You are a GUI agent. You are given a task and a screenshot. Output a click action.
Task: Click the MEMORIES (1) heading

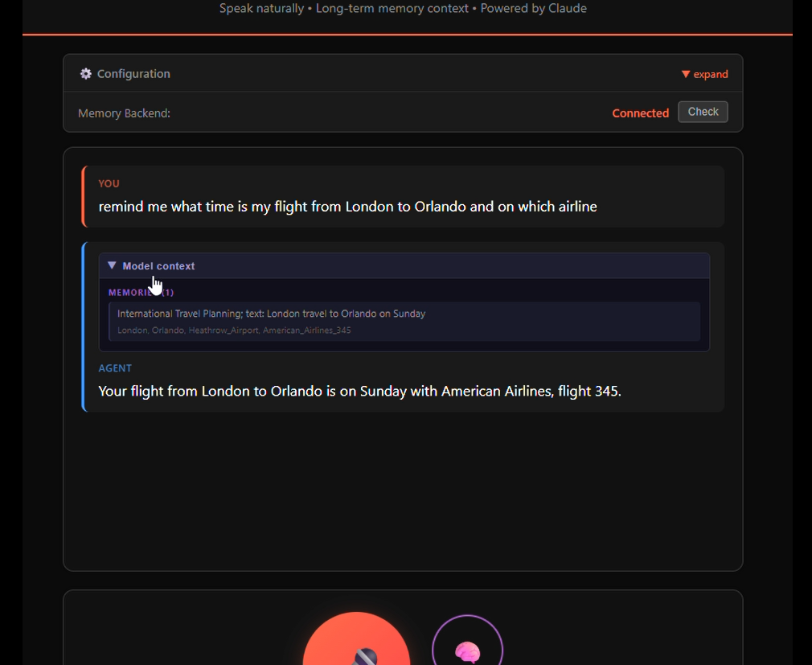pos(141,293)
